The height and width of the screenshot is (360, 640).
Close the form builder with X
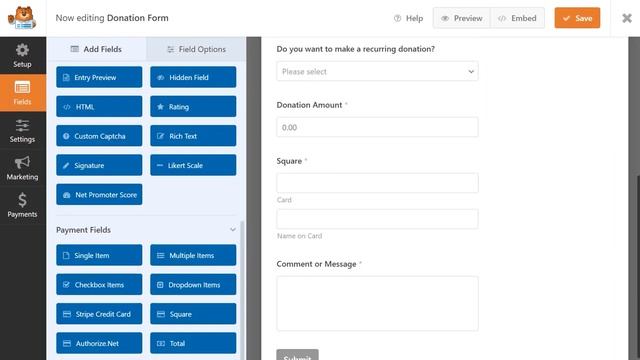(x=627, y=18)
